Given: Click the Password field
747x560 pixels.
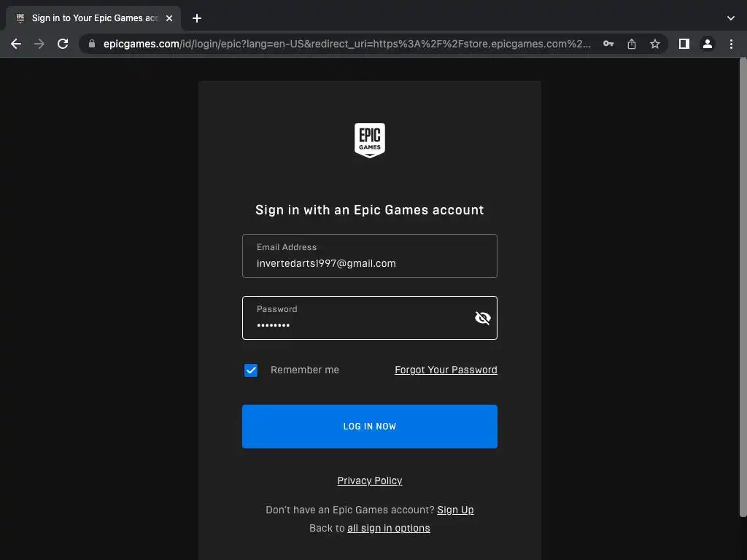Looking at the screenshot, I should [x=370, y=318].
